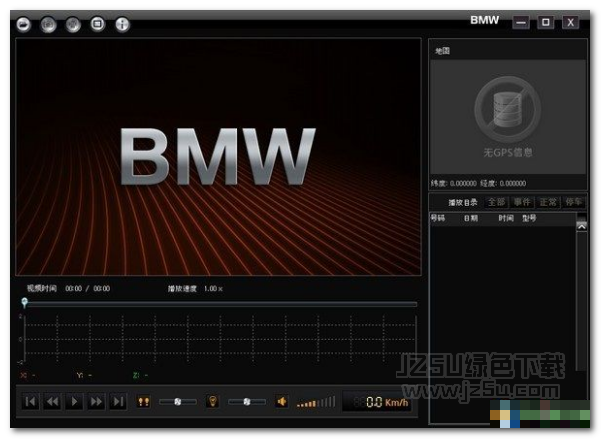Click the 无GPS信息 message text
601x439 pixels.
(507, 153)
